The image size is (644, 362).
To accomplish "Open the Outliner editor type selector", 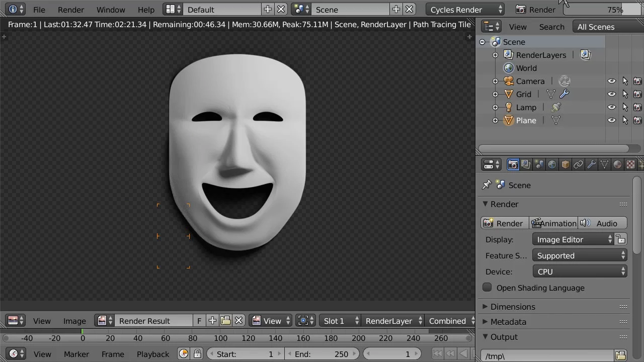I will (491, 27).
